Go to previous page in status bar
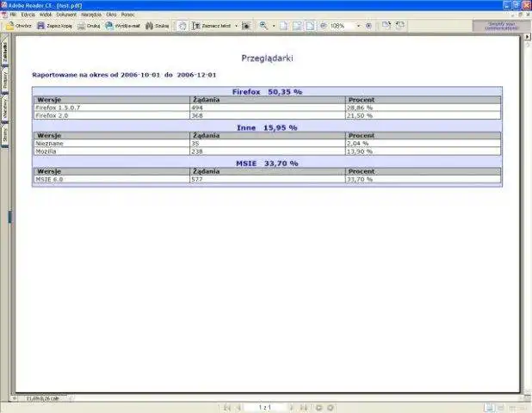 coord(238,408)
